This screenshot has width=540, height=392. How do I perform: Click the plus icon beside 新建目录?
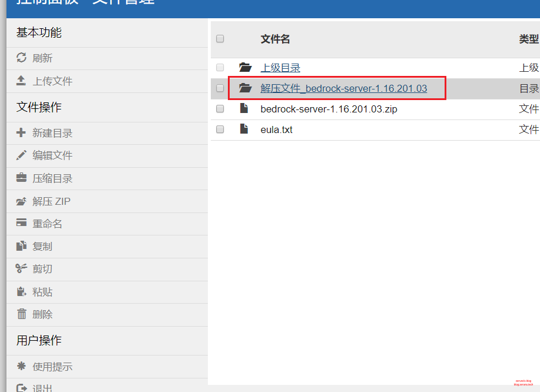tap(21, 132)
